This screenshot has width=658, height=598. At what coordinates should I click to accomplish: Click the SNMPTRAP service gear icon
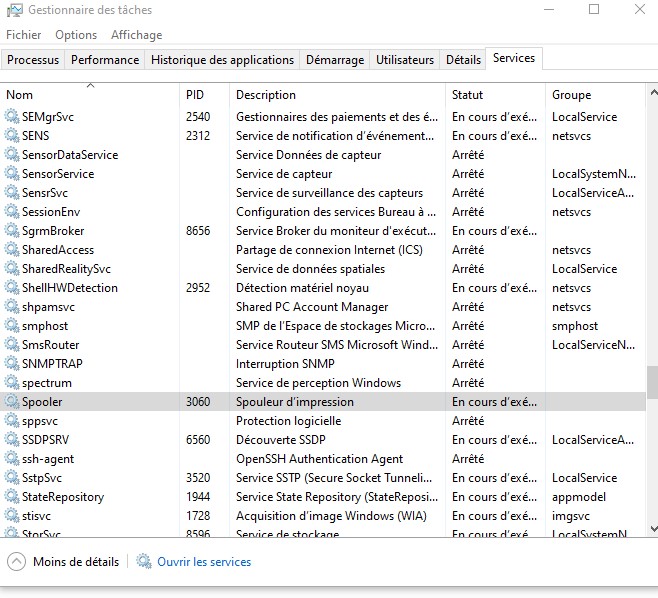[12, 364]
